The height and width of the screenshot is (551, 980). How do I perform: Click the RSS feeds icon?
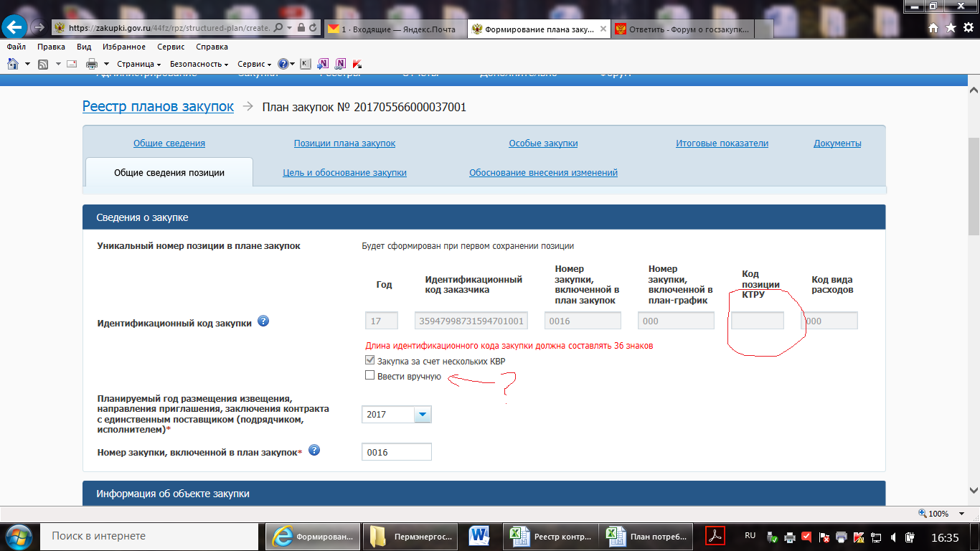point(43,64)
